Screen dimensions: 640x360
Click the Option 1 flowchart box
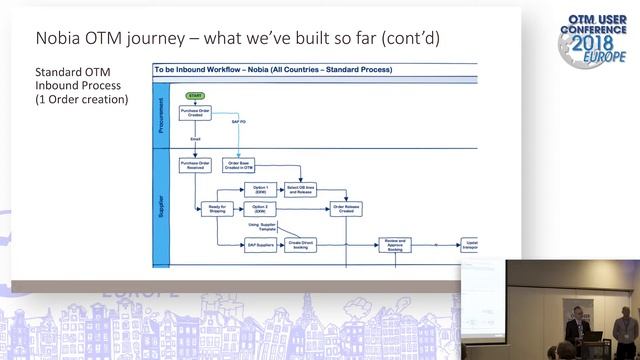260,190
